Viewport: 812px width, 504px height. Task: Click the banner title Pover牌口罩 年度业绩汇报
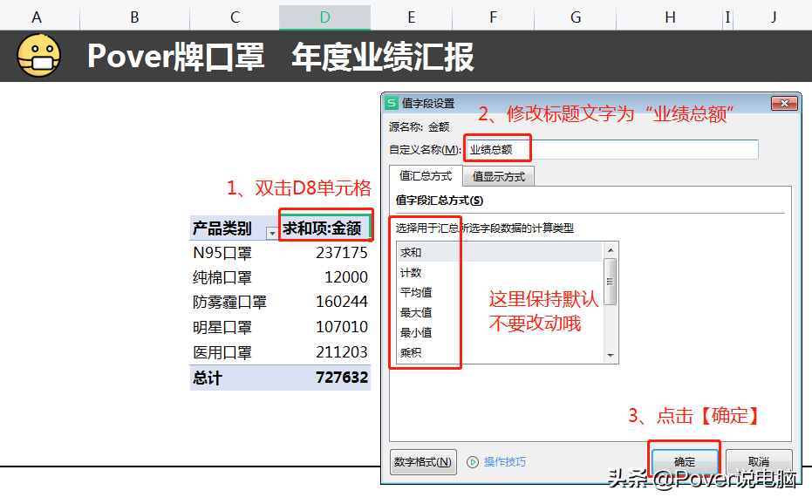280,56
